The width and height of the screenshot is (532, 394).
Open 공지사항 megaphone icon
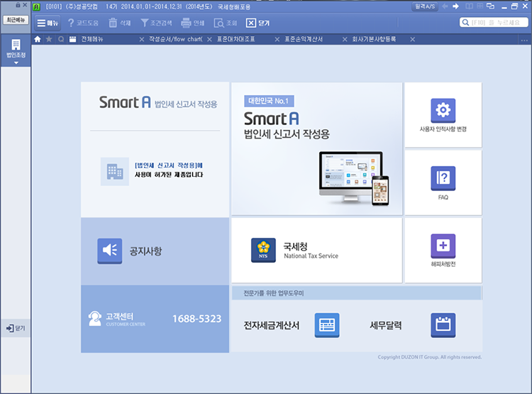point(109,251)
